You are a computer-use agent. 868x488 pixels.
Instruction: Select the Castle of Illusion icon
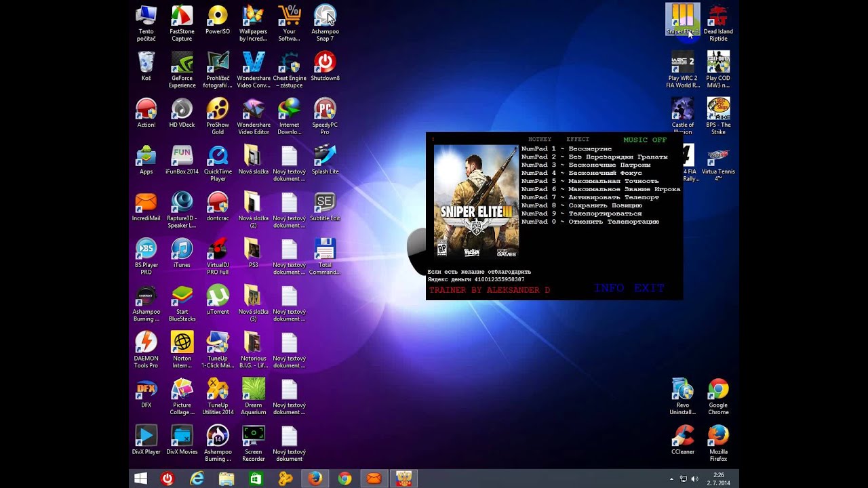682,116
